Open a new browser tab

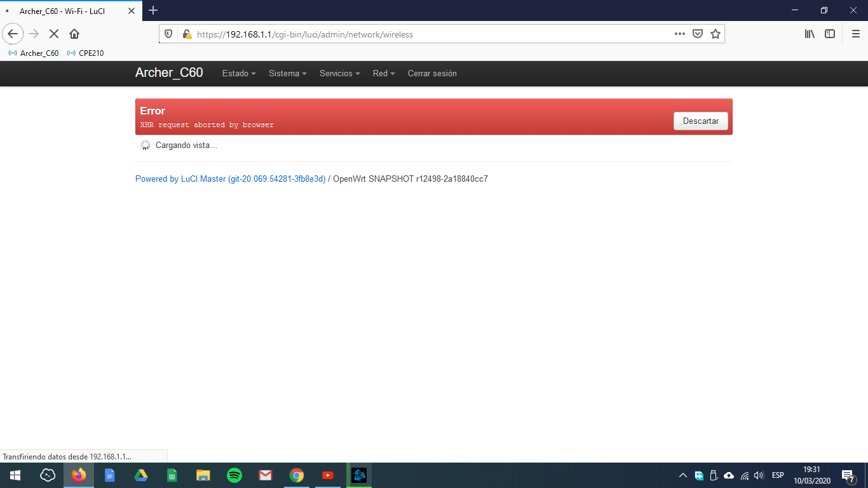click(153, 10)
